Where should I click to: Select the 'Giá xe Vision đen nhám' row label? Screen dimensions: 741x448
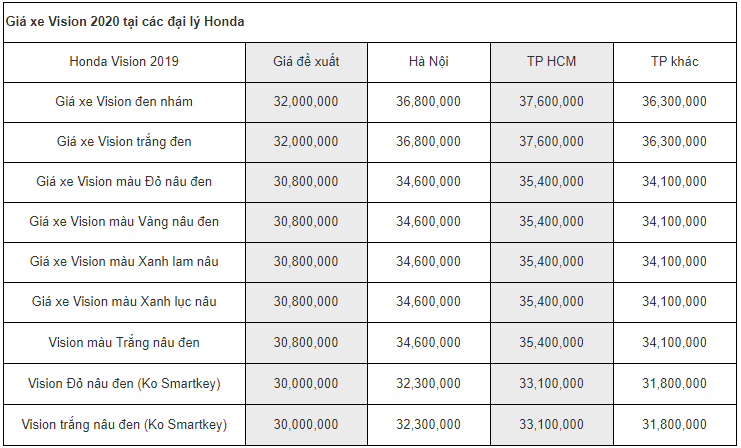pos(124,102)
